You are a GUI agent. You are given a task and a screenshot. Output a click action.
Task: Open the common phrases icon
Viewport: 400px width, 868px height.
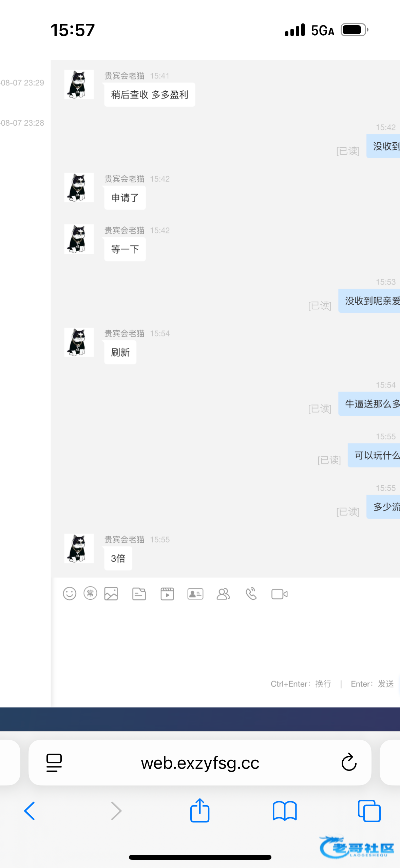click(x=90, y=594)
